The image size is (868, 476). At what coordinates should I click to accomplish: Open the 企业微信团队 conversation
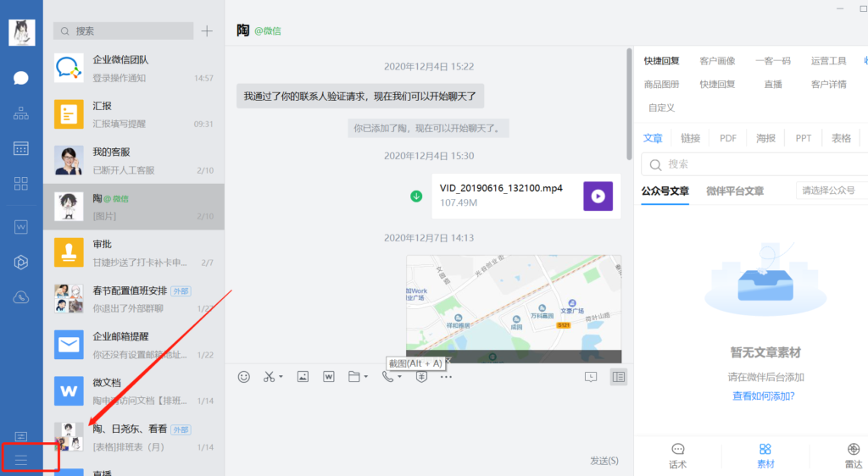134,69
